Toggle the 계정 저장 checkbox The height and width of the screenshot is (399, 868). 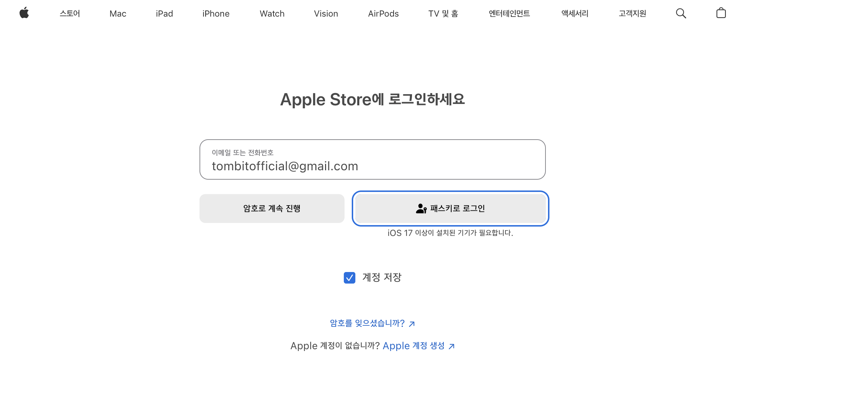(x=350, y=278)
